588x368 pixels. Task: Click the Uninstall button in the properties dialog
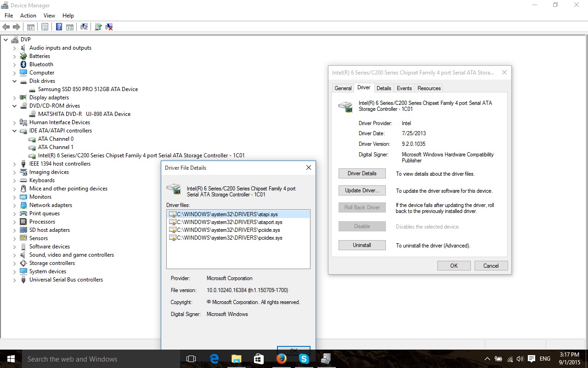pyautogui.click(x=362, y=245)
